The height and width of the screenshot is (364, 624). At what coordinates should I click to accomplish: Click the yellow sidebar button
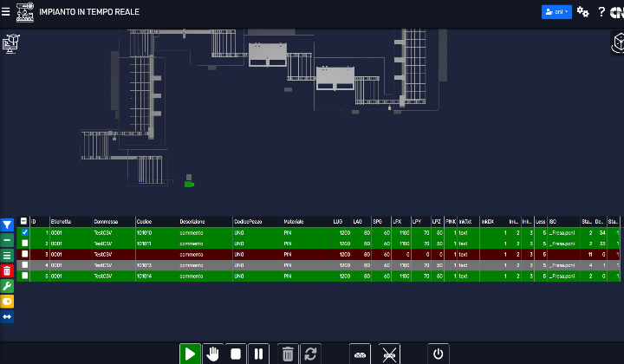point(7,302)
